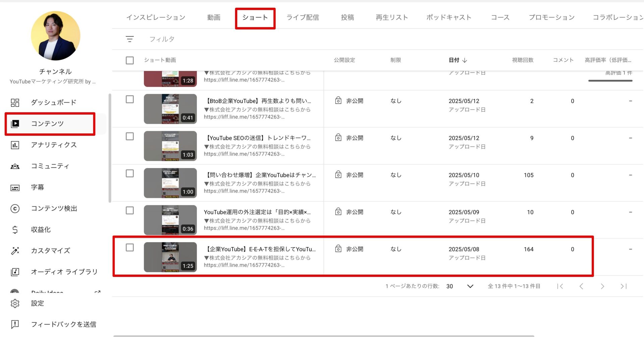The width and height of the screenshot is (644, 337).
Task: Open the Audio Library icon
Action: point(15,272)
